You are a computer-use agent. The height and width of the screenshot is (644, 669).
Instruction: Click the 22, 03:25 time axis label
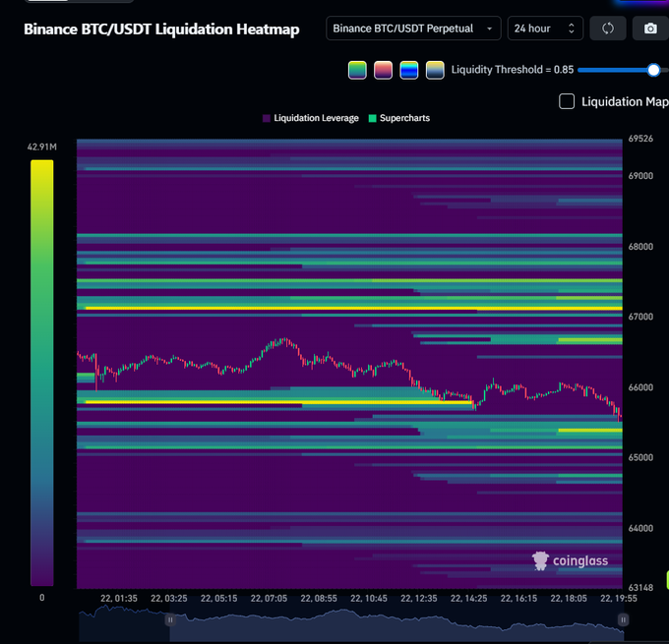click(168, 599)
